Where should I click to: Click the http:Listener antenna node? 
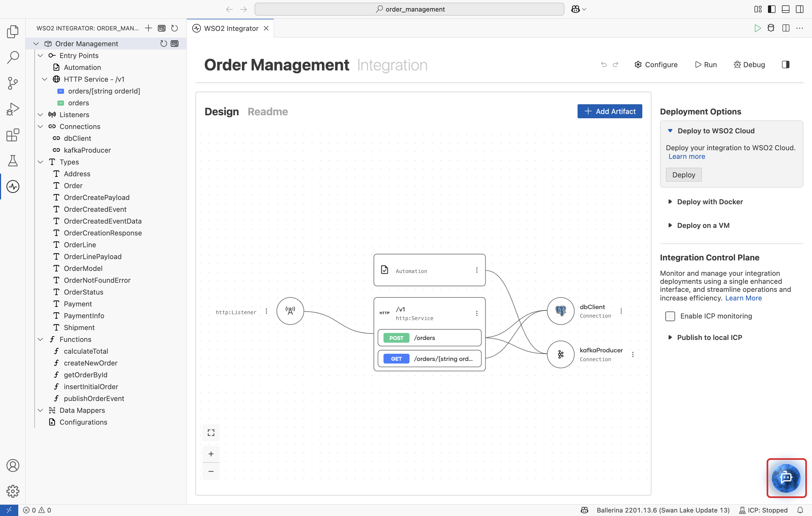point(290,311)
